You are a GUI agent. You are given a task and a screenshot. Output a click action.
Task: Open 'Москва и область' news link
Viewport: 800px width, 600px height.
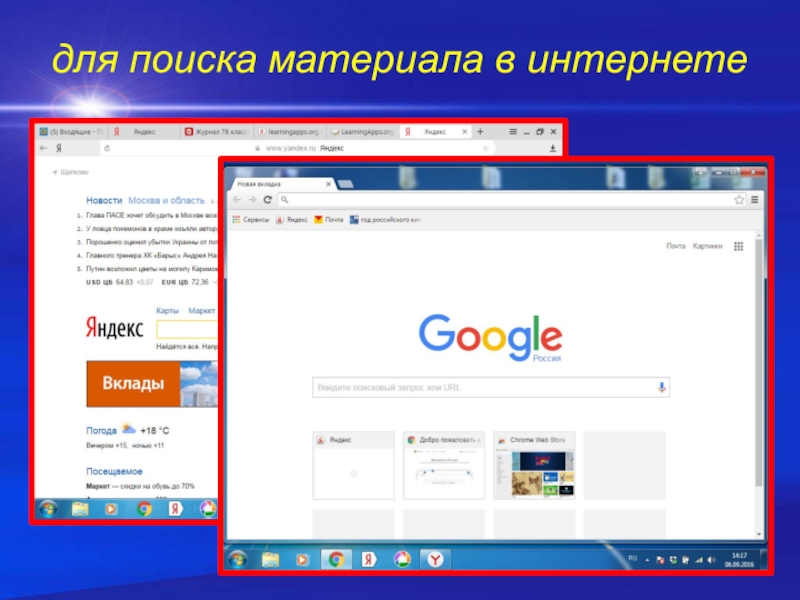pos(166,201)
